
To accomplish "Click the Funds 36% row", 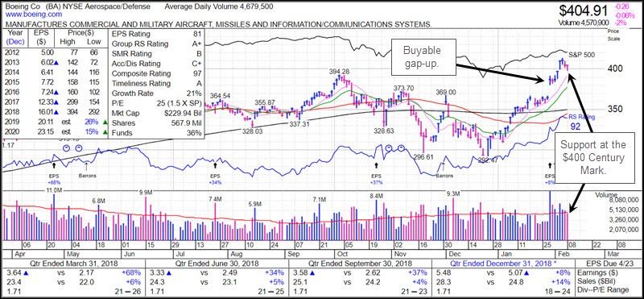I will coord(157,133).
